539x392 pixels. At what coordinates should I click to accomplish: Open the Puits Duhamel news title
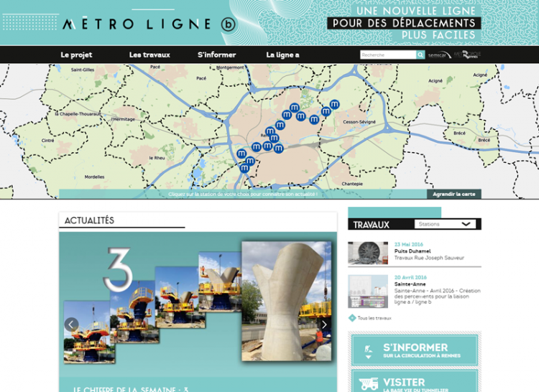point(413,251)
